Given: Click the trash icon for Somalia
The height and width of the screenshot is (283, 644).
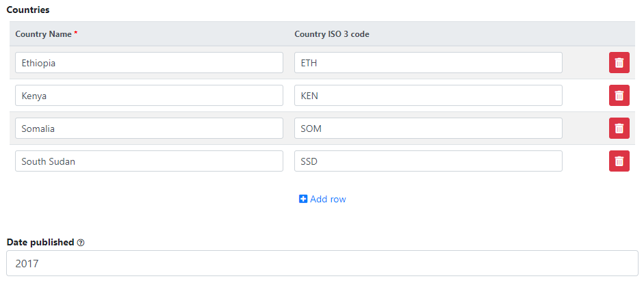Looking at the screenshot, I should pyautogui.click(x=619, y=128).
